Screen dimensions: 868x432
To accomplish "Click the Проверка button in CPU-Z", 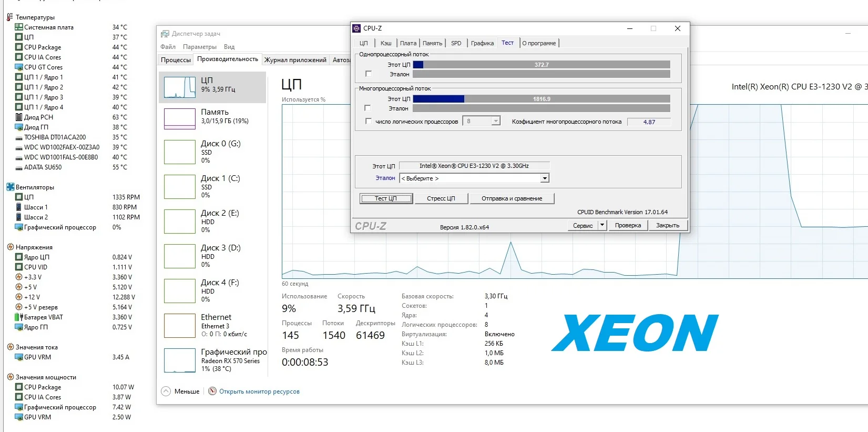I will coord(628,225).
